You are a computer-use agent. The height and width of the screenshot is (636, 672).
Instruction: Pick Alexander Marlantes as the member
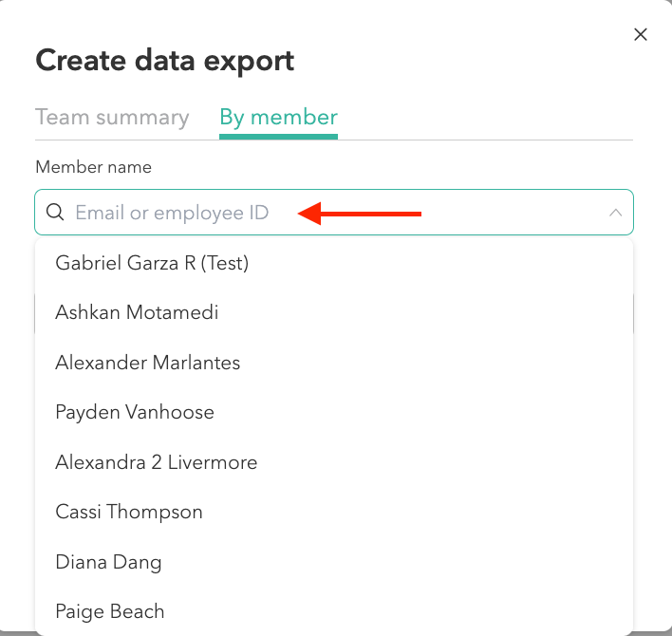(x=148, y=363)
